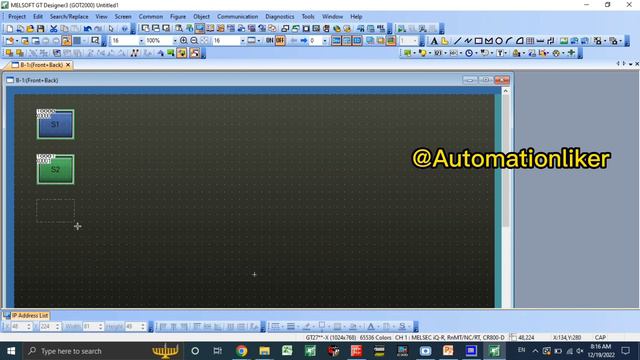This screenshot has width=640, height=360.
Task: Create a new project via toolbar icon
Action: (10, 29)
